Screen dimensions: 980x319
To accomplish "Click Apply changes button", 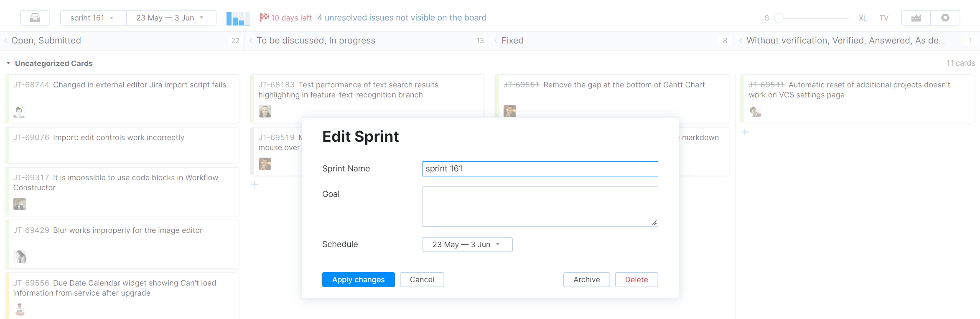I will (x=358, y=280).
